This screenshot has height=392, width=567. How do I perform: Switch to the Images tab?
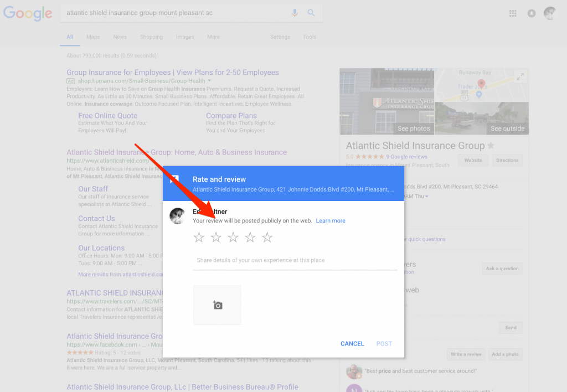click(x=185, y=37)
